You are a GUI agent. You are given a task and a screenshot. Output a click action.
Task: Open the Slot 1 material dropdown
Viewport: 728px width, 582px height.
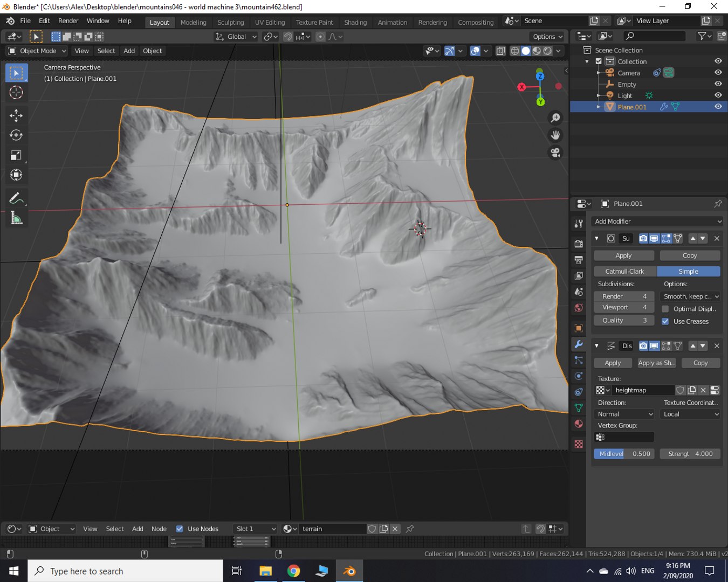tap(255, 529)
